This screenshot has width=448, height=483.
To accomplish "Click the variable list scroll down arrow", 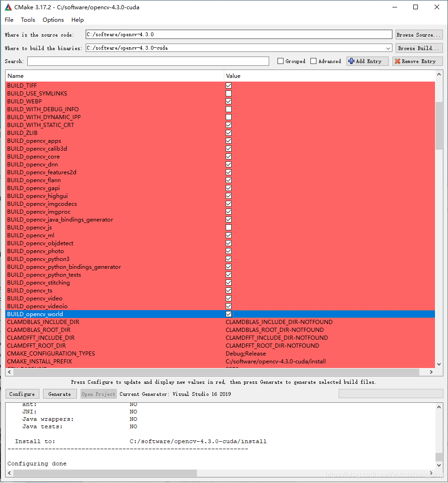I will [x=439, y=364].
